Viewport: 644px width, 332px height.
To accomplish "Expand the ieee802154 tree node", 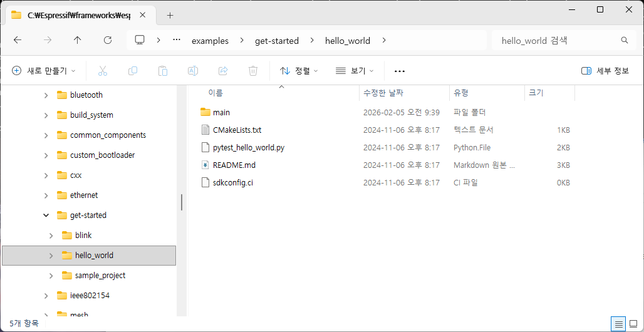I will [46, 296].
